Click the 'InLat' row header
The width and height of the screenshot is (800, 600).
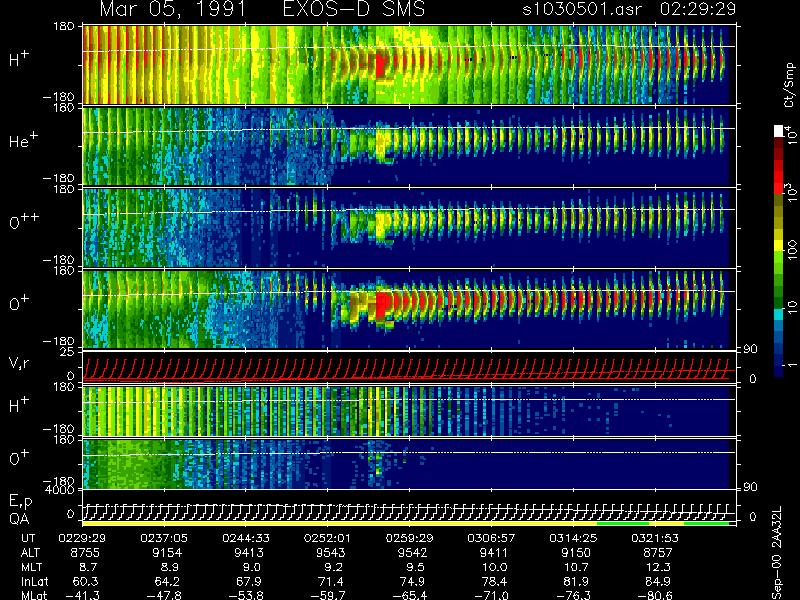(x=34, y=582)
